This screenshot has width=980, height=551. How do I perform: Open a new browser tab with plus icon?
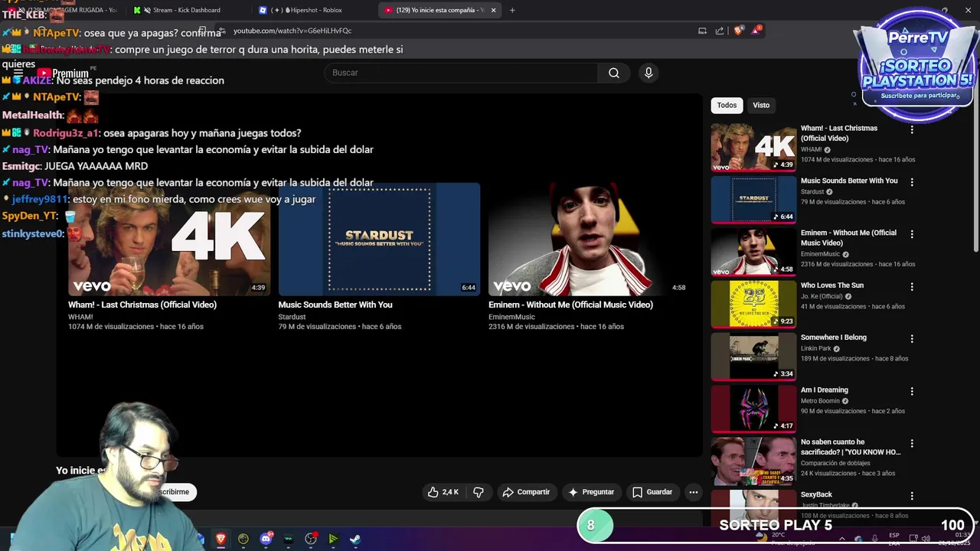click(x=512, y=10)
